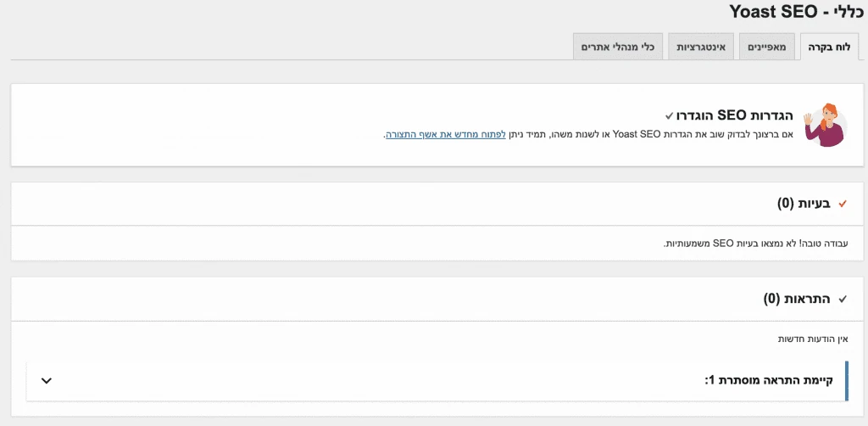
Task: Click the בעיות (0) heading
Action: click(804, 204)
